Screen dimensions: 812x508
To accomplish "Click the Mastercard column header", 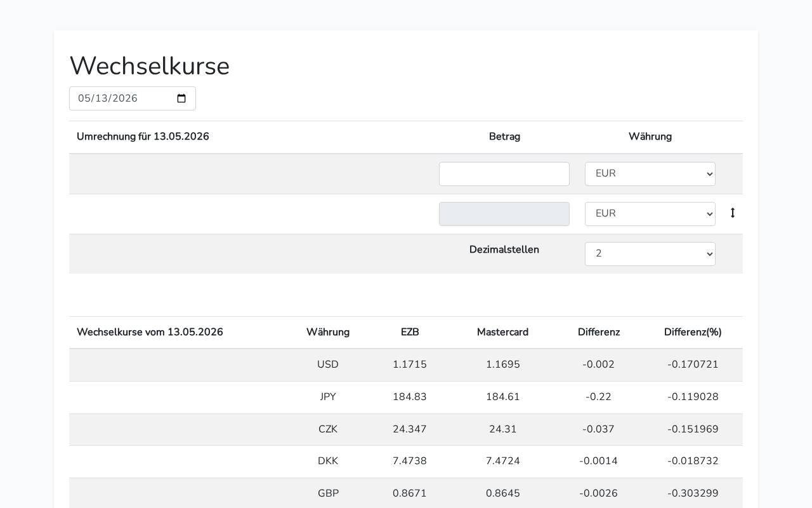I will [x=502, y=332].
